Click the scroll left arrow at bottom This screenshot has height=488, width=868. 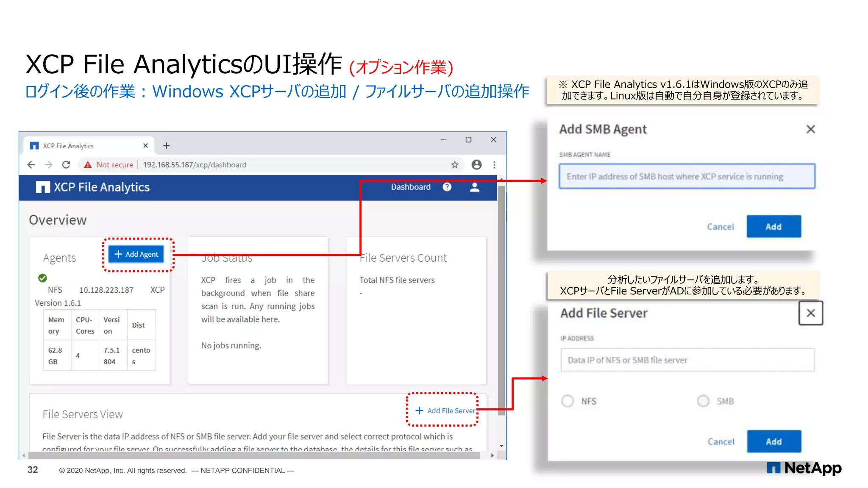[24, 455]
